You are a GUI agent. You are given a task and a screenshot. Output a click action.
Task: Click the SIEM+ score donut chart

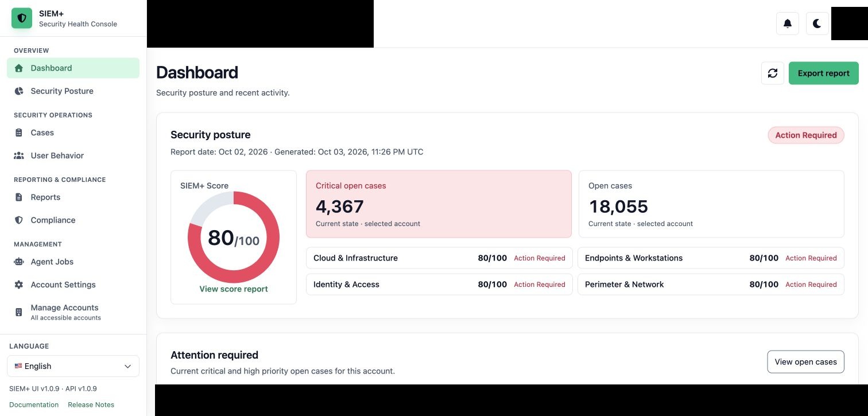(234, 238)
